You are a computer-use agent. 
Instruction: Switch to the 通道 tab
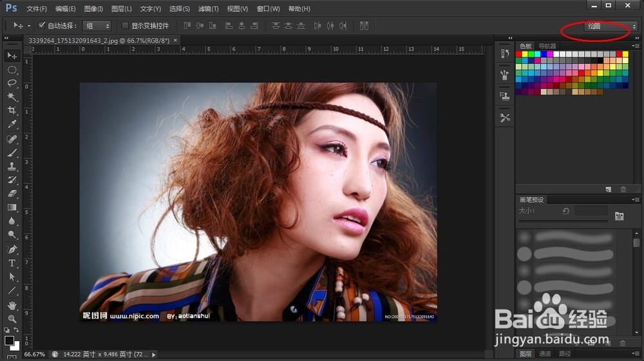(x=545, y=354)
